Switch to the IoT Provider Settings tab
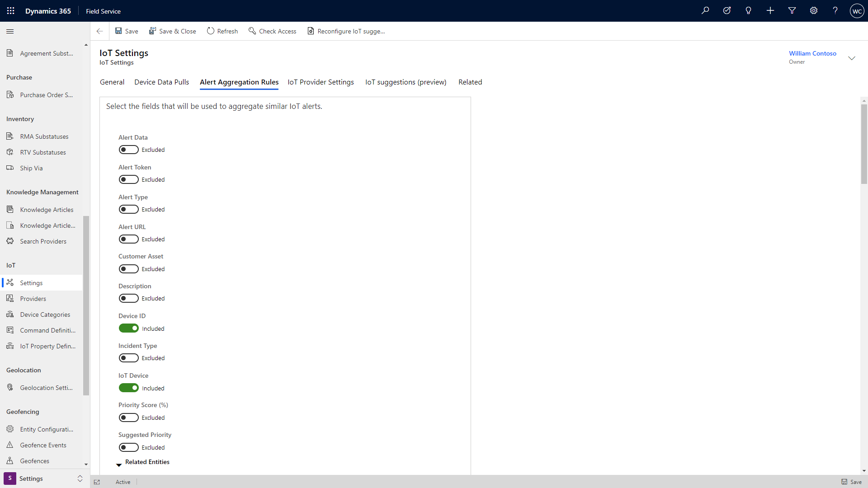The width and height of the screenshot is (868, 488). pyautogui.click(x=321, y=82)
